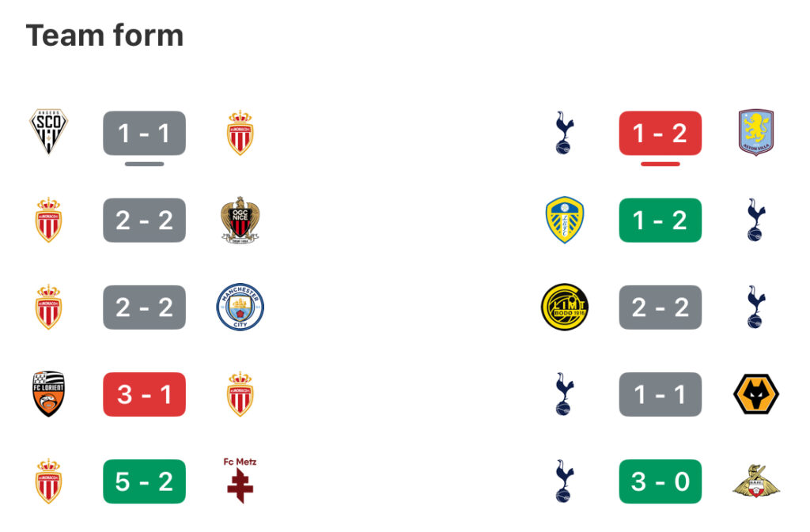Click the Wolves wolf-head badge
This screenshot has height=532, width=810.
coord(755,394)
